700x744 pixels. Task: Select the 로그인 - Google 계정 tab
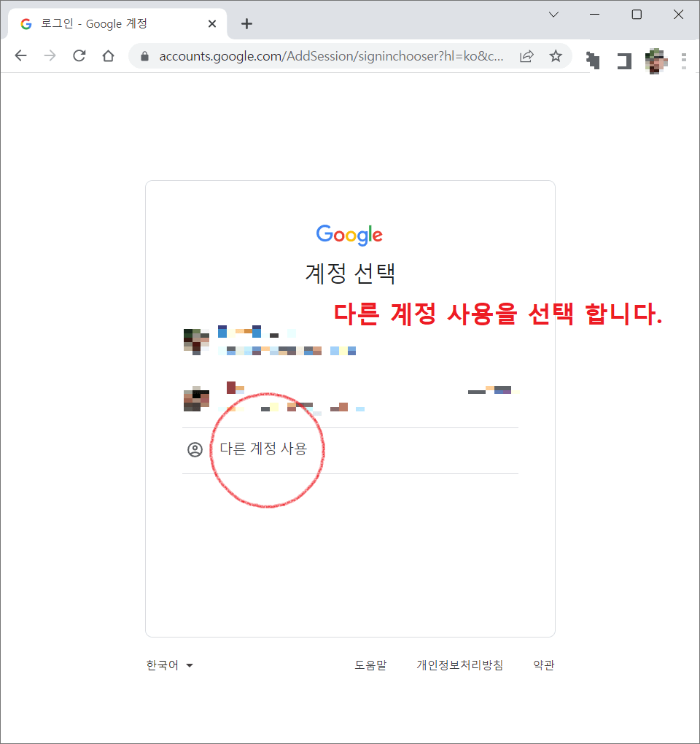tap(117, 24)
